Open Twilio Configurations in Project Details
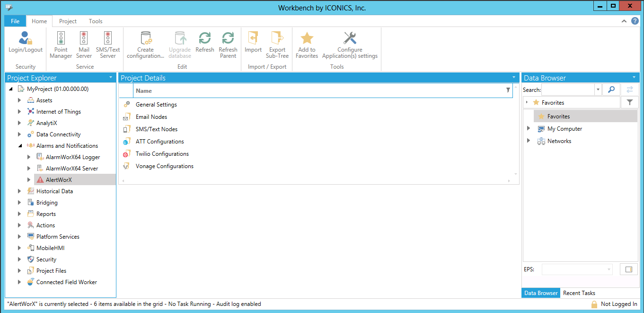The image size is (644, 313). coord(162,154)
